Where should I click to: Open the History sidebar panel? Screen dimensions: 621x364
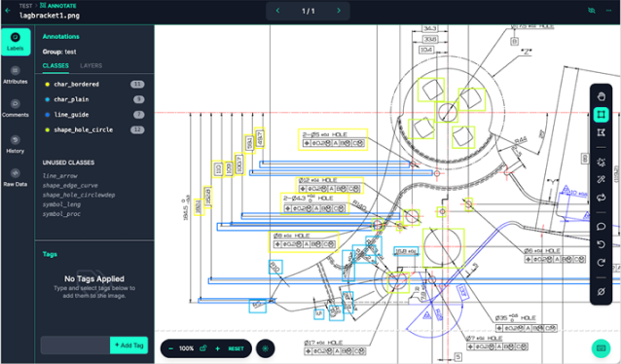(16, 145)
